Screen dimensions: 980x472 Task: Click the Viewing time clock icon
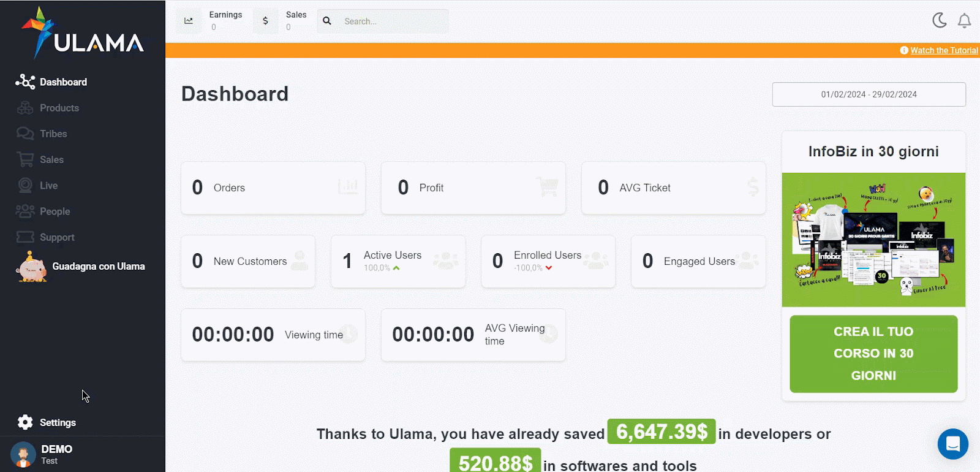tap(349, 333)
